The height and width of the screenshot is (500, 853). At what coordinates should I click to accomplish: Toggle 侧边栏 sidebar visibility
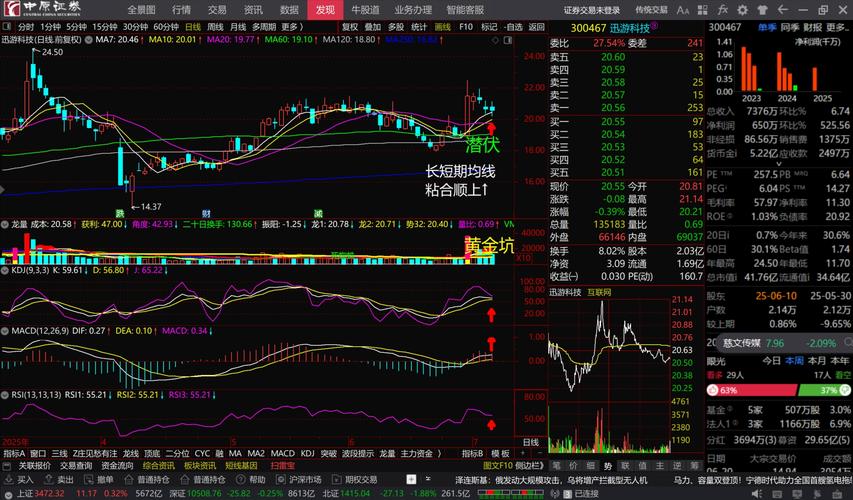click(530, 466)
